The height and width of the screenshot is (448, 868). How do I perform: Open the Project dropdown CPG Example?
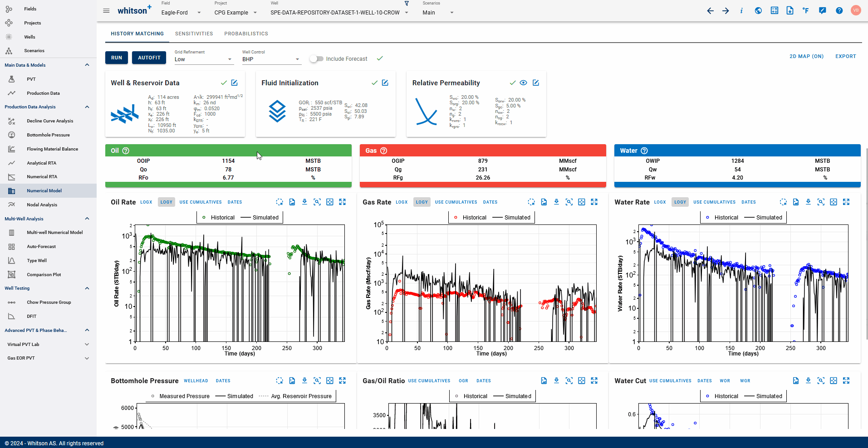(235, 13)
